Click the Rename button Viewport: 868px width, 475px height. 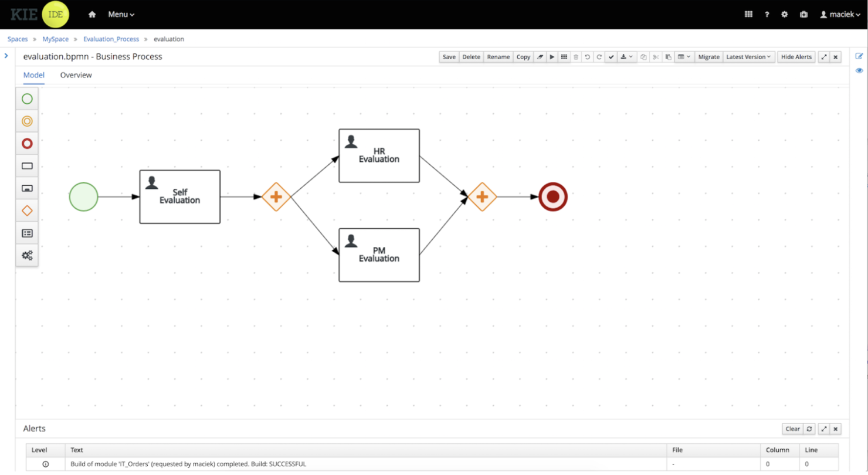499,57
